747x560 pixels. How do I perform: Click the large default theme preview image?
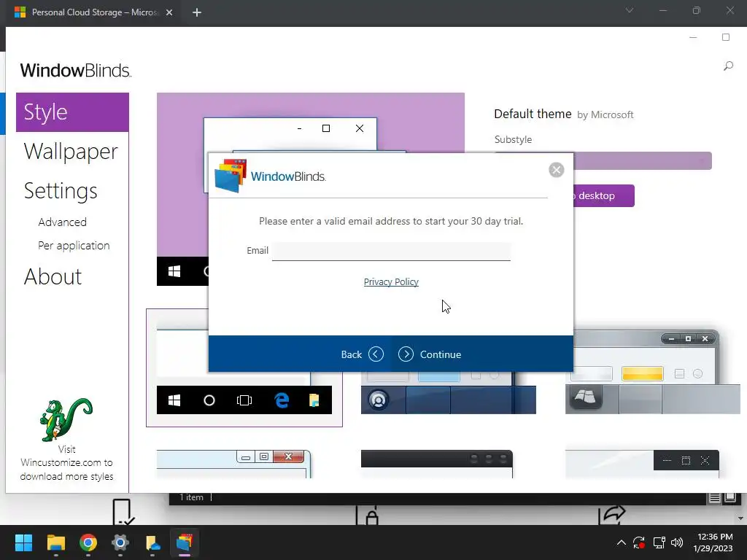311,122
